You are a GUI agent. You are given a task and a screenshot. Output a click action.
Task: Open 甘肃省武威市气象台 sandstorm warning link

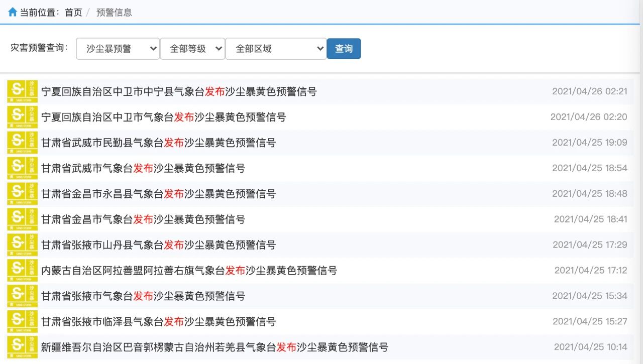pyautogui.click(x=143, y=168)
